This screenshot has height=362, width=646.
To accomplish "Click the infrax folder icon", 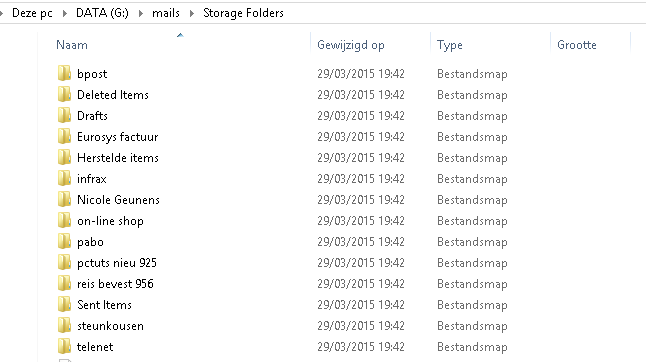I will click(64, 178).
